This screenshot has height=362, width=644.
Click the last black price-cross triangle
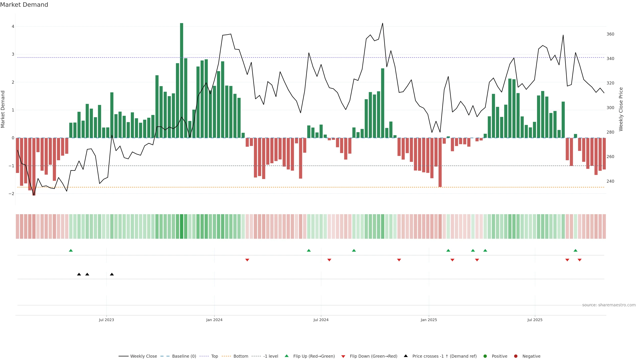(112, 274)
